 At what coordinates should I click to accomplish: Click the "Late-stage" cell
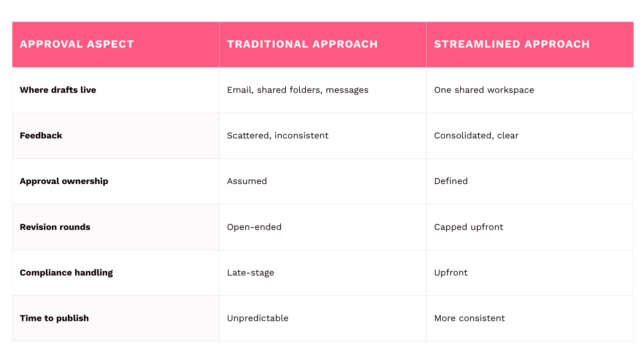[x=250, y=273]
